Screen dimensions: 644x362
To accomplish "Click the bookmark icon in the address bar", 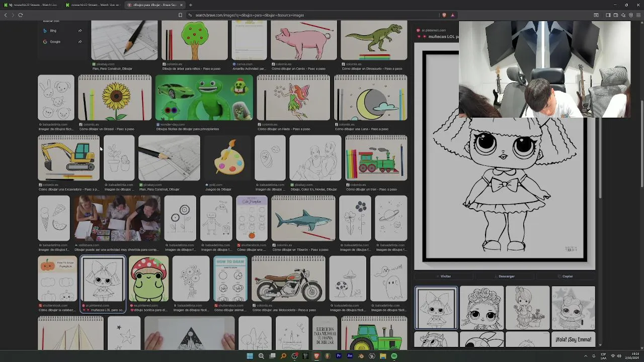I will pyautogui.click(x=180, y=15).
